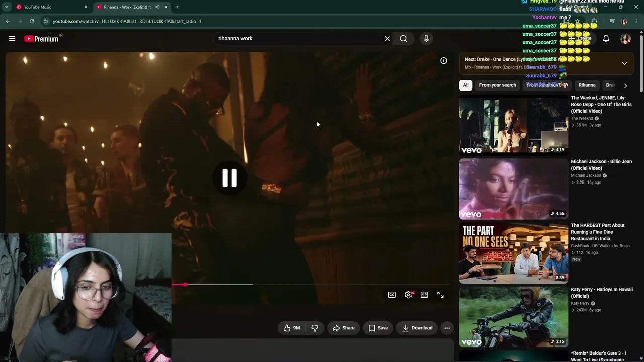Screen dimensions: 644x362
Task: Run search with the magnifier button
Action: click(404, 39)
